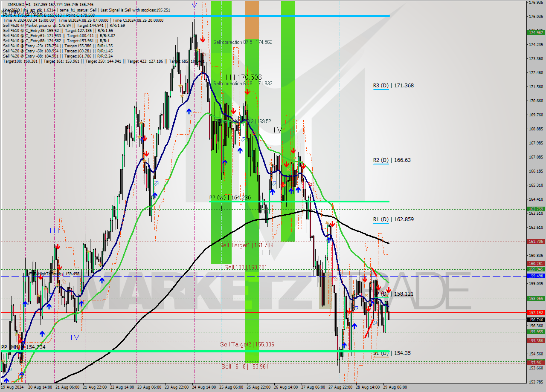Click the R1 (D) | 162.859 pivot label
546x392 pixels.
(x=393, y=219)
